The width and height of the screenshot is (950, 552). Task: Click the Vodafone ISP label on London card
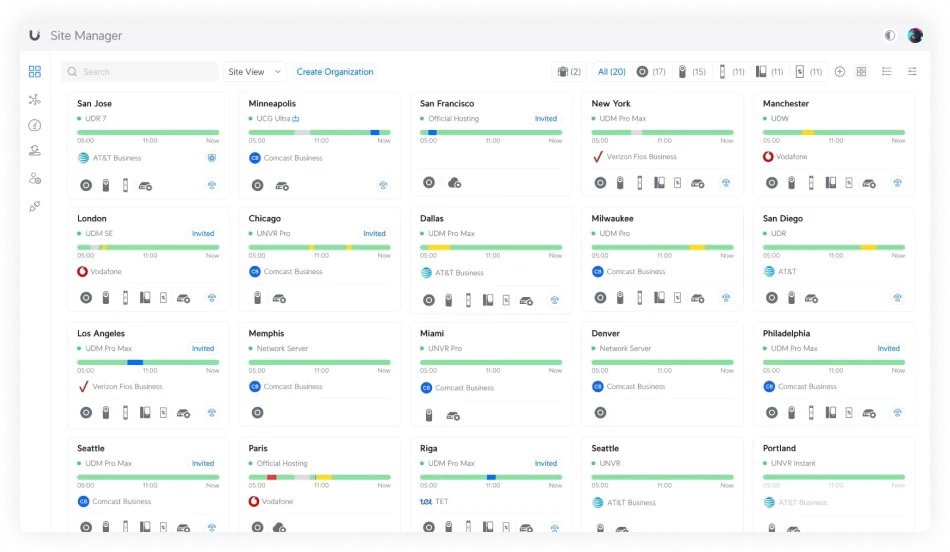click(106, 271)
